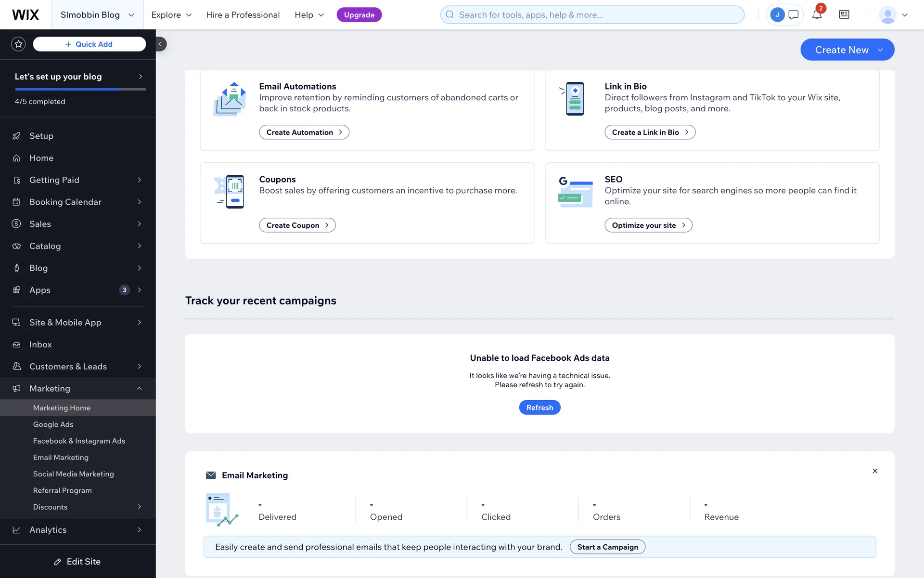Collapse the sidebar with arrow icon
The width and height of the screenshot is (924, 578).
click(160, 44)
